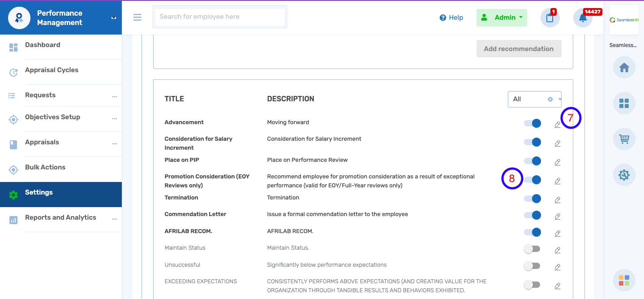The width and height of the screenshot is (644, 299).
Task: Open the hamburger menu
Action: (137, 17)
